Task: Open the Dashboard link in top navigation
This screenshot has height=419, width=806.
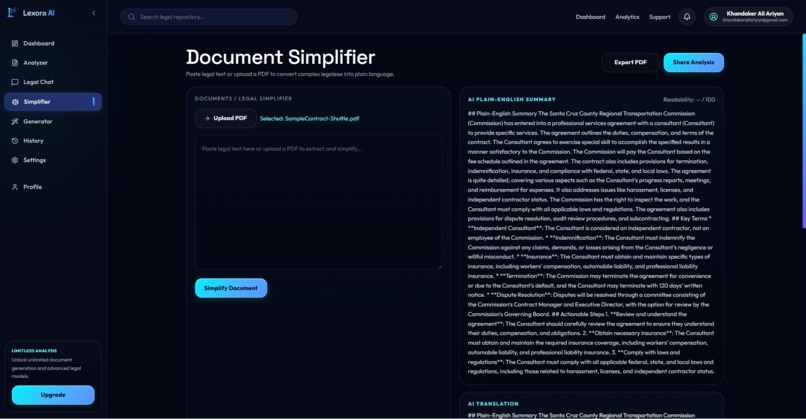Action: [x=590, y=17]
